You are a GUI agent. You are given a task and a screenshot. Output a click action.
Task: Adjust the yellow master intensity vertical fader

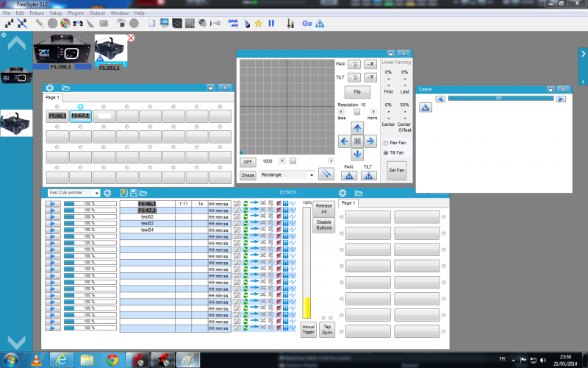pyautogui.click(x=306, y=263)
